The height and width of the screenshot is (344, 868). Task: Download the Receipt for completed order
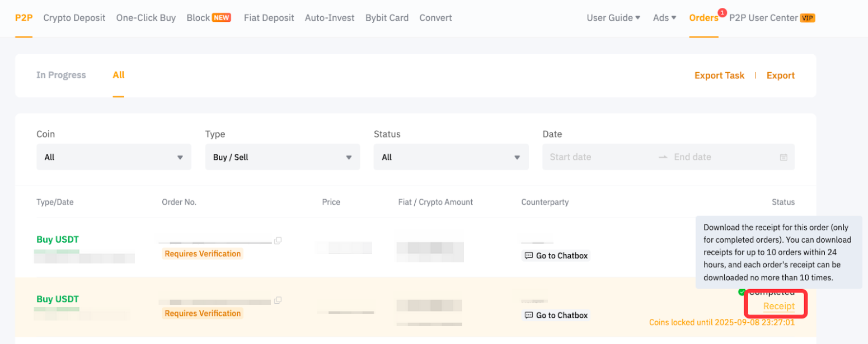tap(778, 306)
